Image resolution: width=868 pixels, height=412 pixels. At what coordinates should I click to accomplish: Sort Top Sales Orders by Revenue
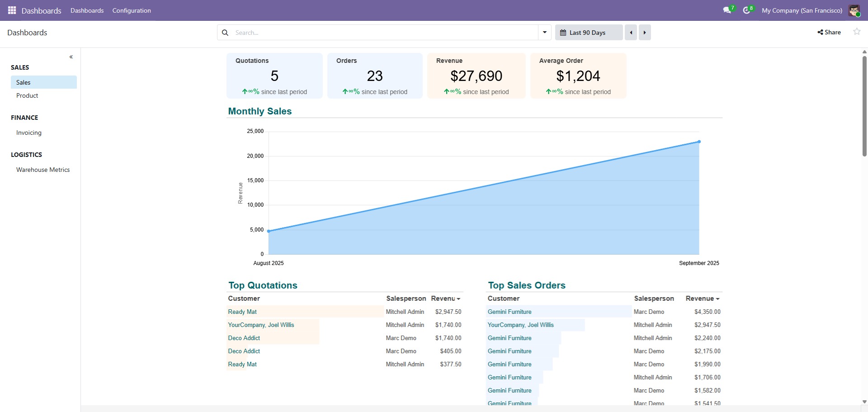point(702,298)
